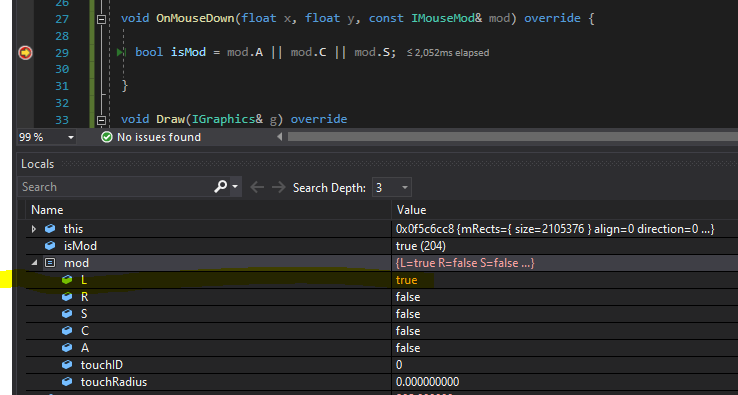
Task: Click the cube icon next to touchID
Action: [67, 365]
